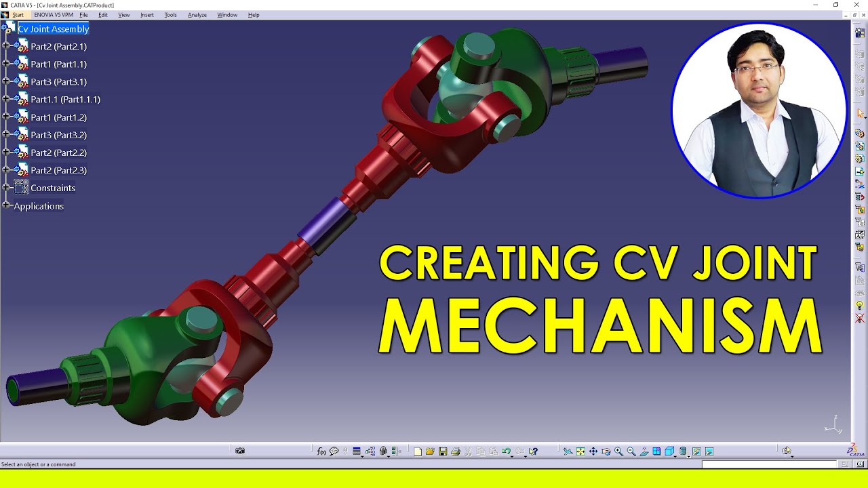Select the Pan view tool
This screenshot has height=488, width=868.
coord(593,451)
